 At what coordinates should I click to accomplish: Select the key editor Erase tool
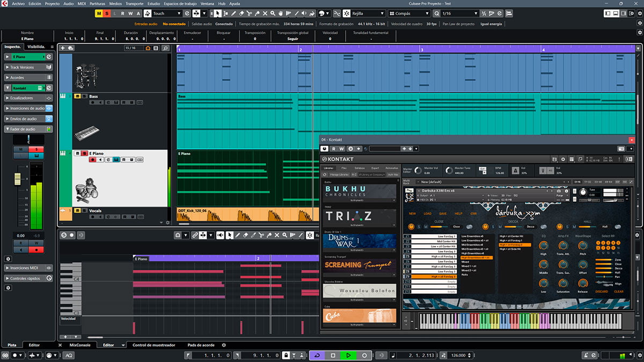pyautogui.click(x=245, y=235)
